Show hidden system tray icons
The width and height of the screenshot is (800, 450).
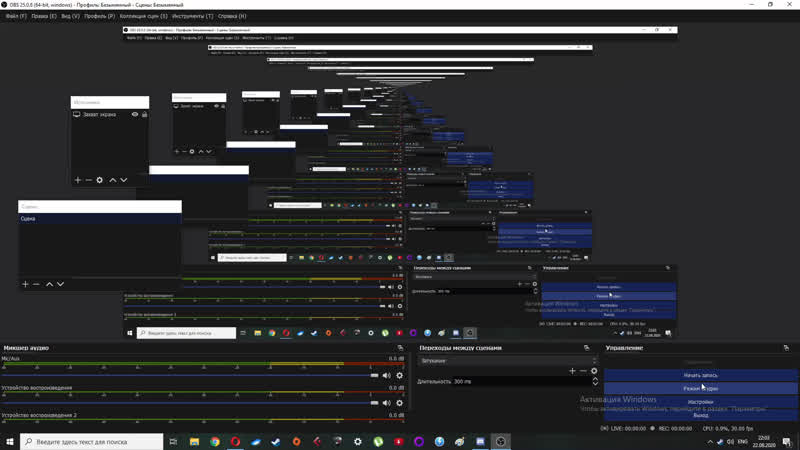710,442
